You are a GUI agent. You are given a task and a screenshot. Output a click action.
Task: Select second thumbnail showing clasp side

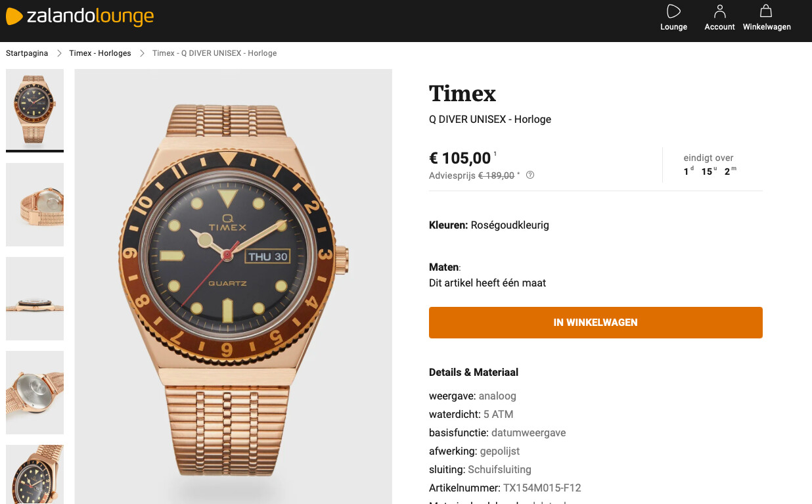(35, 204)
